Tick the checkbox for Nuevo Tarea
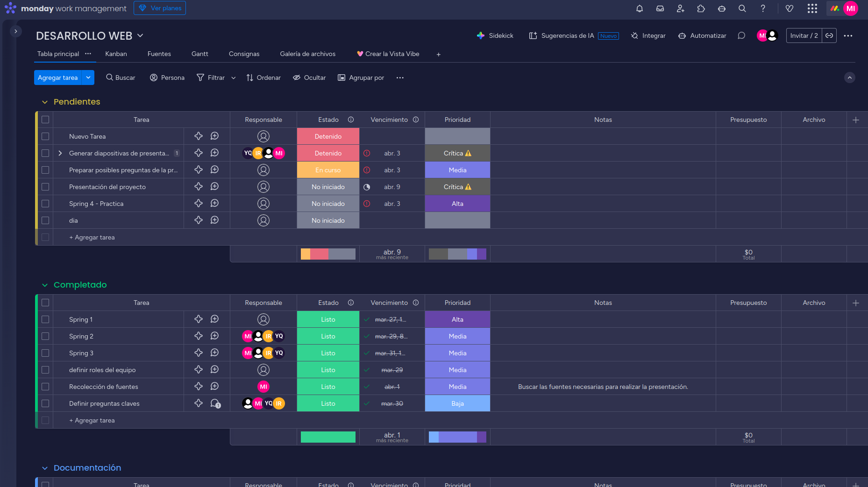Screen dimensions: 868x487 45,136
